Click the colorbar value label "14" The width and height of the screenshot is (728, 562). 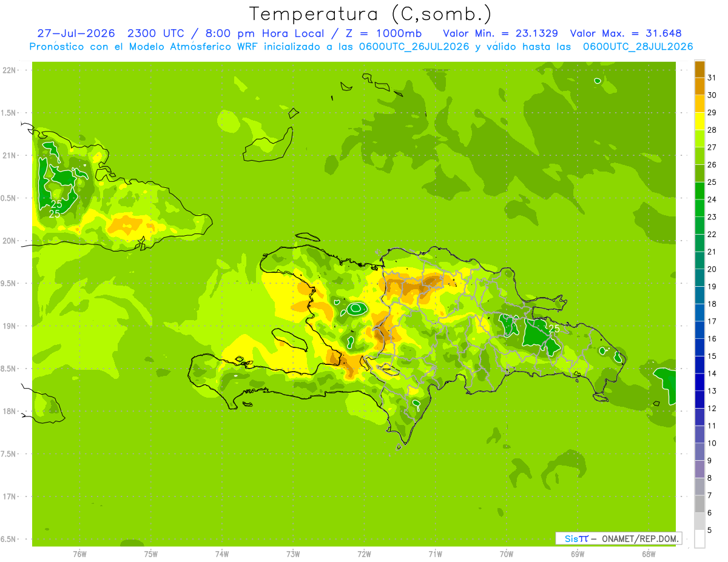coord(712,373)
